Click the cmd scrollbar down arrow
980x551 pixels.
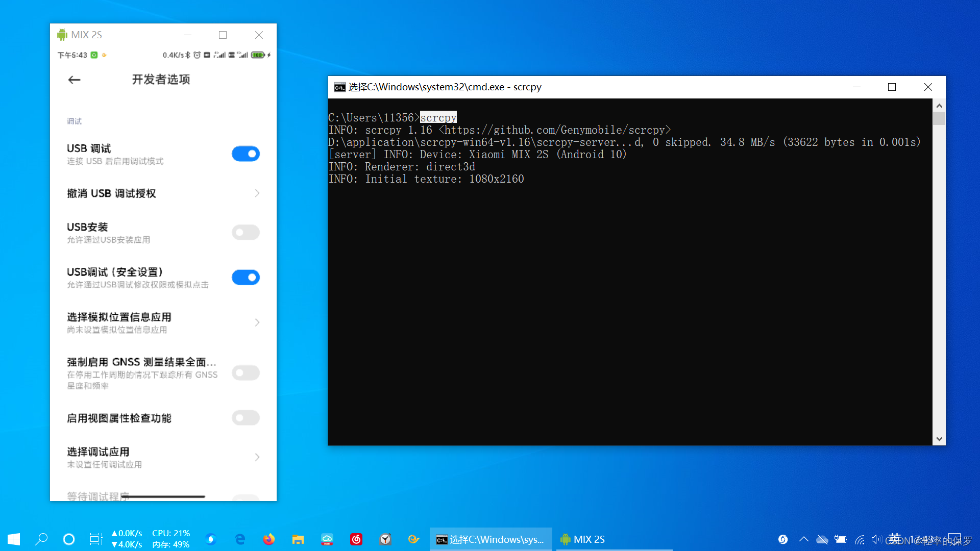tap(939, 439)
